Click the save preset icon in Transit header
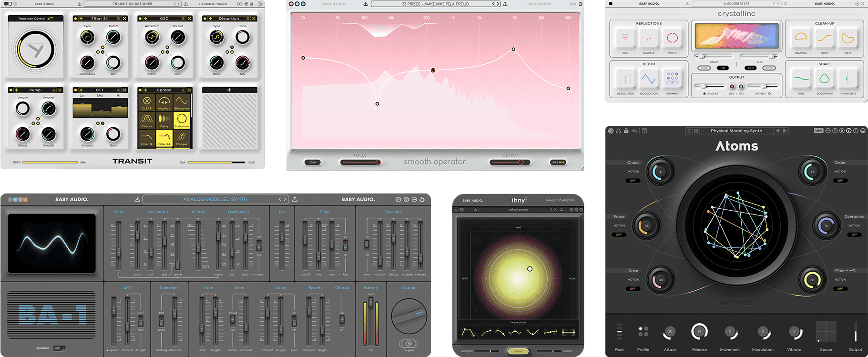Viewport: 868px width, 357px height. [x=80, y=4]
